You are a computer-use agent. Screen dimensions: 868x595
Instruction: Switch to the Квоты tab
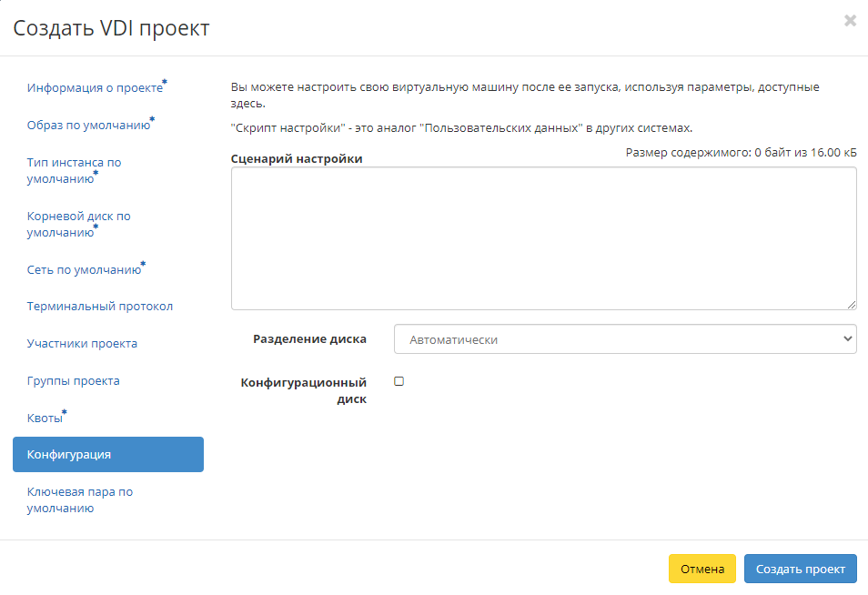[x=44, y=417]
